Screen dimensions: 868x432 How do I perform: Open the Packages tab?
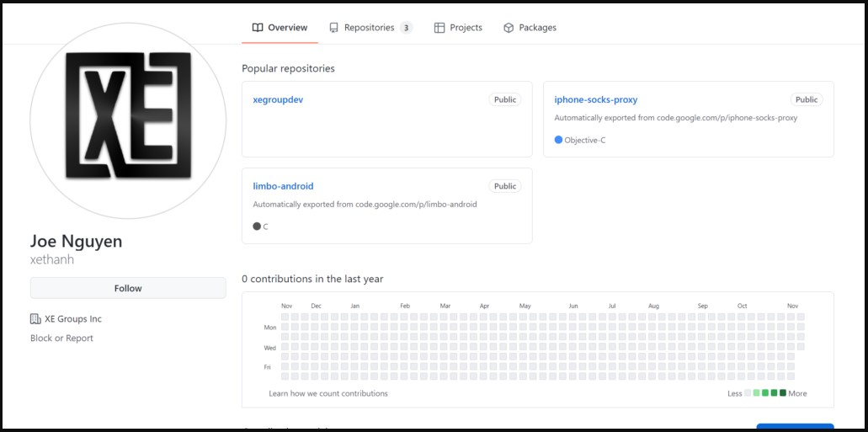(530, 28)
